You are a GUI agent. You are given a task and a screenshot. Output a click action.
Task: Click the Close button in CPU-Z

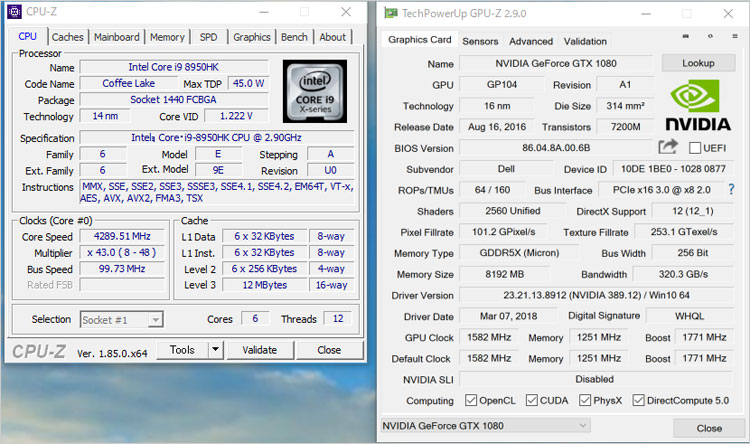329,350
